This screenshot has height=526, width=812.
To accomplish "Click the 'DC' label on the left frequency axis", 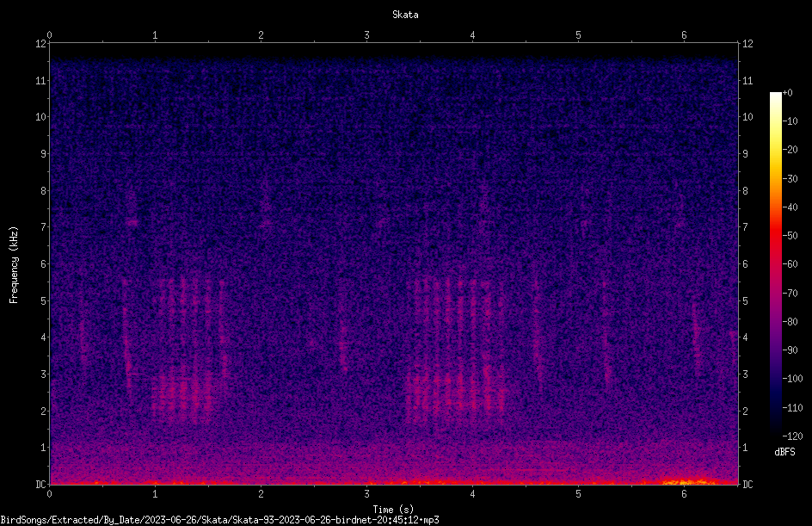I will (x=40, y=485).
